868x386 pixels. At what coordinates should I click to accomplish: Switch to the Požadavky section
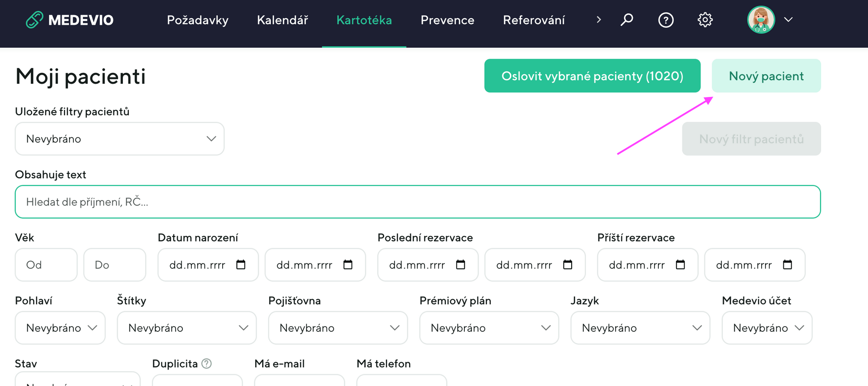coord(197,20)
